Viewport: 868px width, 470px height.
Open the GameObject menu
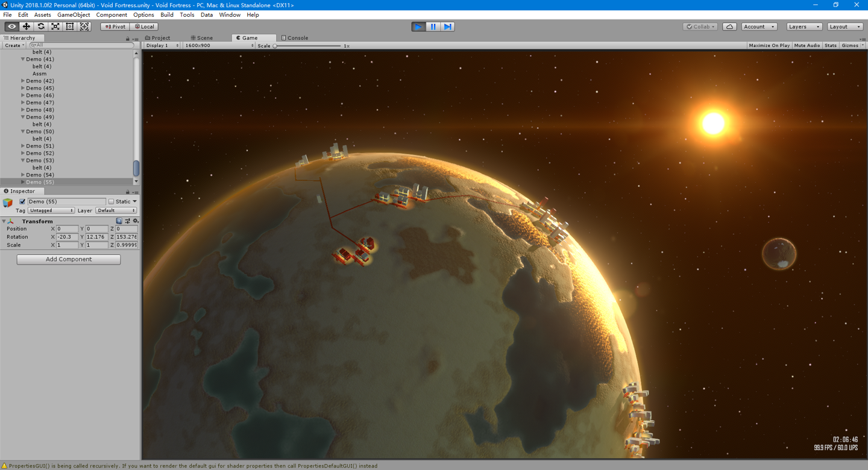coord(74,15)
